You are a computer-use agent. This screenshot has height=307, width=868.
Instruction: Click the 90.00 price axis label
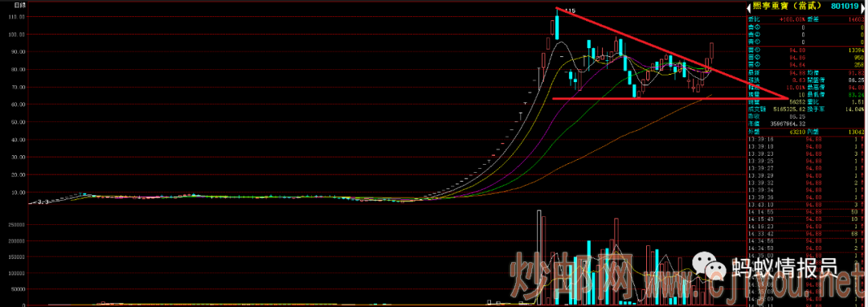point(18,52)
